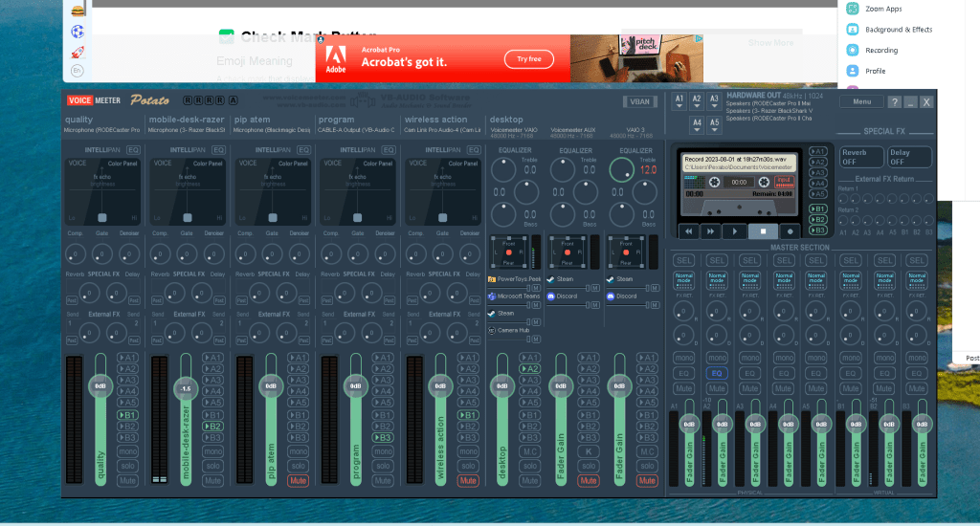Viewport: 980px width, 526px height.
Task: Open Zoom Apps icon in Zoom panel
Action: 853,9
